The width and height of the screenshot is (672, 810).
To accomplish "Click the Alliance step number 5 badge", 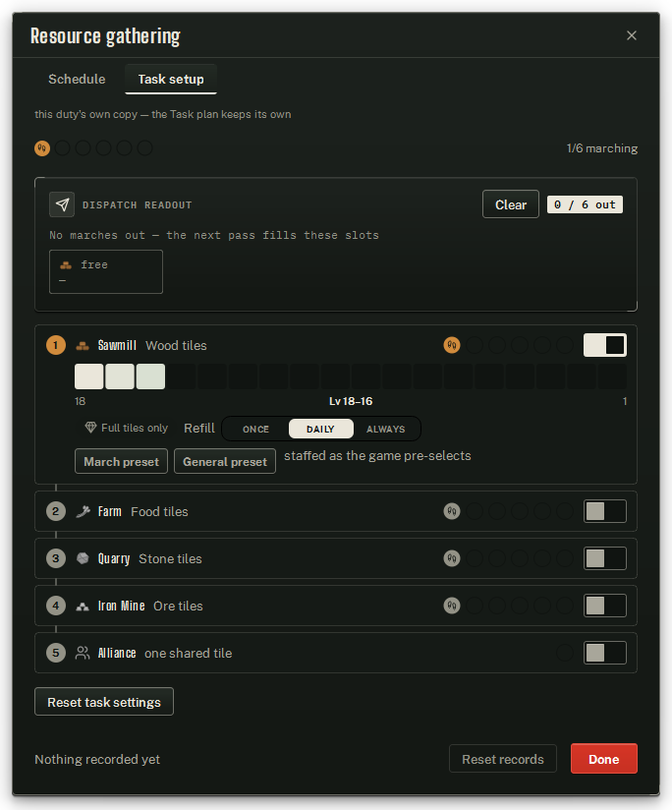I will pyautogui.click(x=56, y=653).
